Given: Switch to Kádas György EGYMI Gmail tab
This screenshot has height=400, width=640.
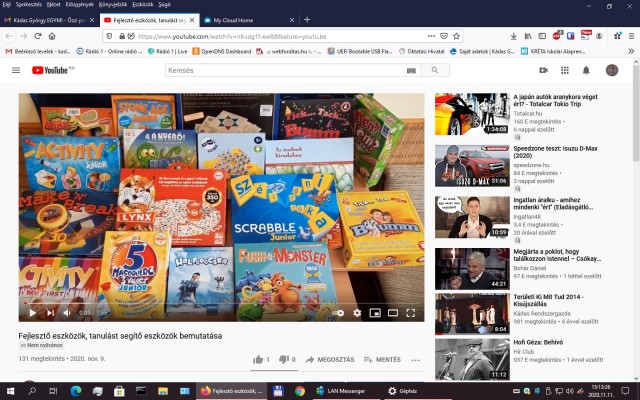Looking at the screenshot, I should (49, 20).
